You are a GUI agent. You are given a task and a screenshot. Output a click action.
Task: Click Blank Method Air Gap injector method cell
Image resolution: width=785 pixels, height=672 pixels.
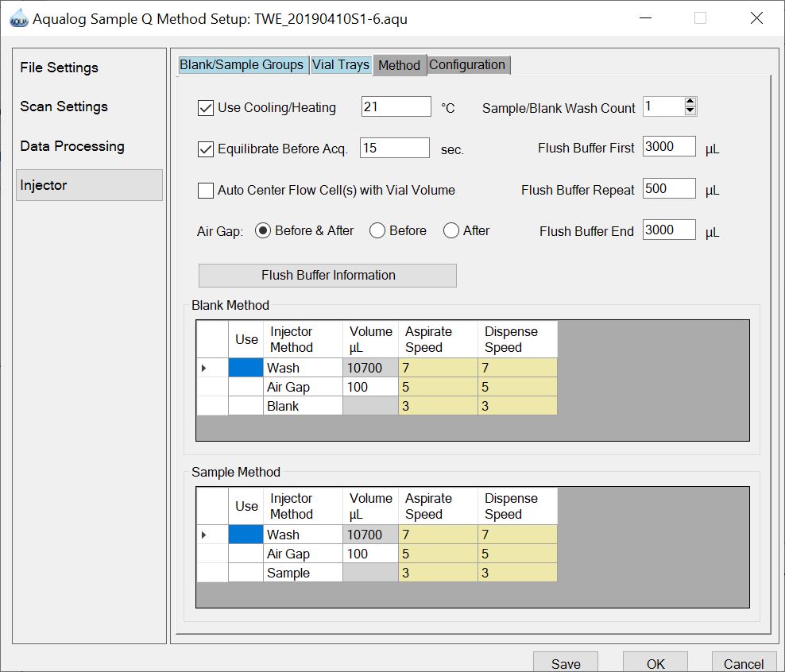pos(303,387)
